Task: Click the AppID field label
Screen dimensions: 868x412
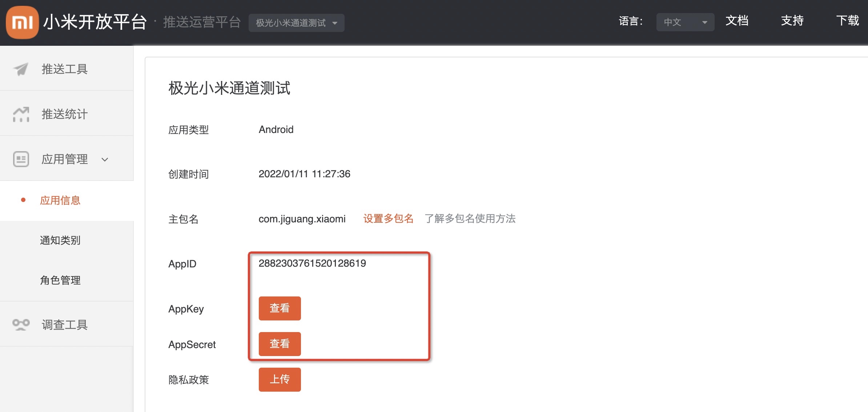Action: [182, 264]
